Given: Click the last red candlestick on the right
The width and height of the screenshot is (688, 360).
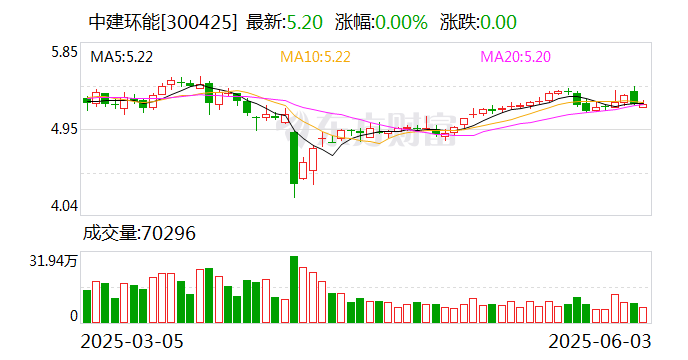Looking at the screenshot, I should (643, 105).
